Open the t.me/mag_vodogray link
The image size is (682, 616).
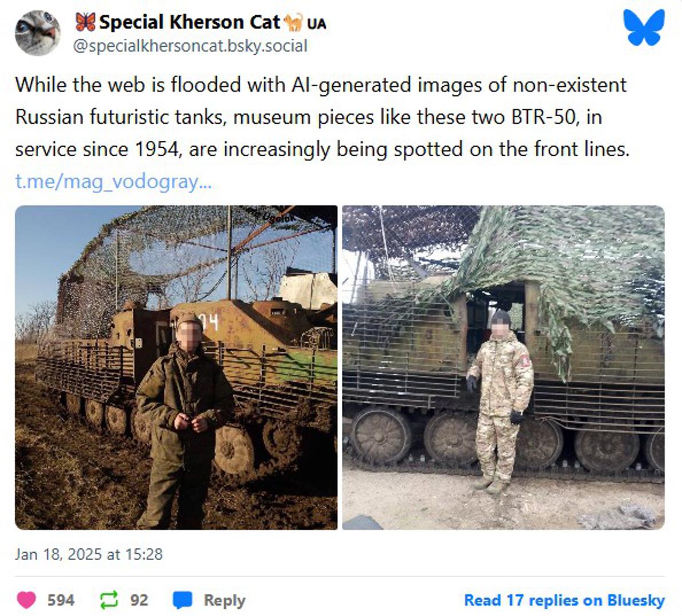(113, 181)
